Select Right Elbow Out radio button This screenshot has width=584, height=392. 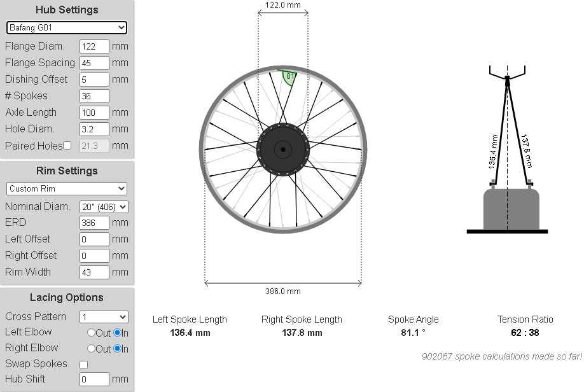click(91, 348)
